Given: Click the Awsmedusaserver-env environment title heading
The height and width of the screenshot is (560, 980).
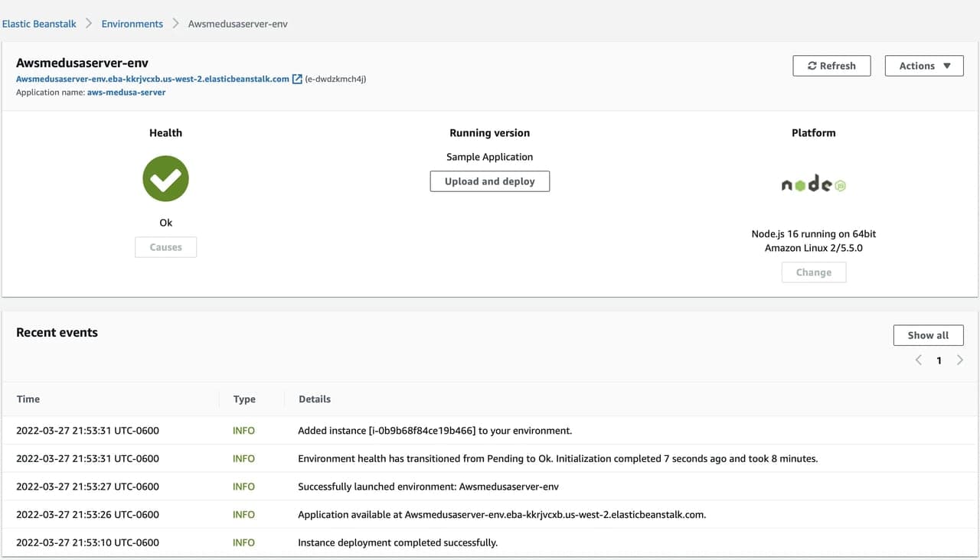Looking at the screenshot, I should pos(82,63).
